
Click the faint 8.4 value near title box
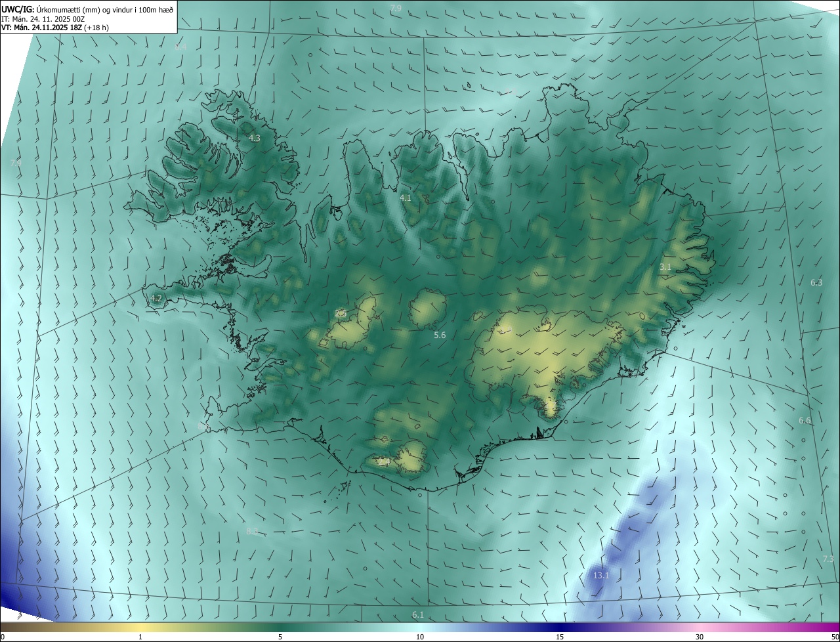(x=180, y=47)
